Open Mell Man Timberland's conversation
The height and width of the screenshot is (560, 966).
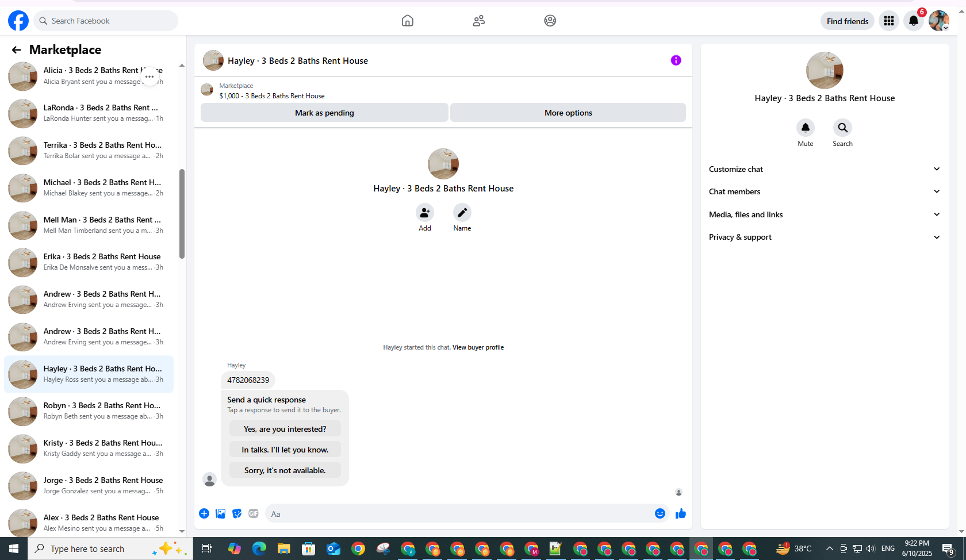(x=89, y=225)
